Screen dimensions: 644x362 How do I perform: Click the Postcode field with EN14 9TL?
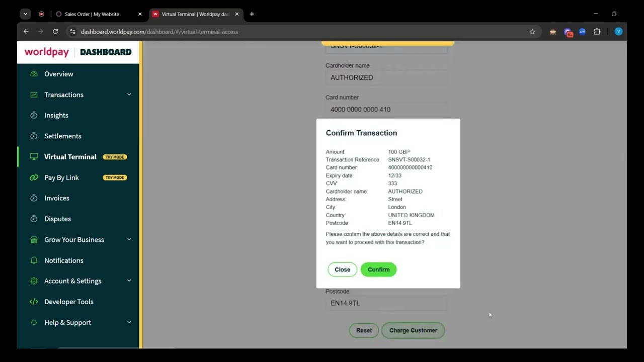(386, 303)
